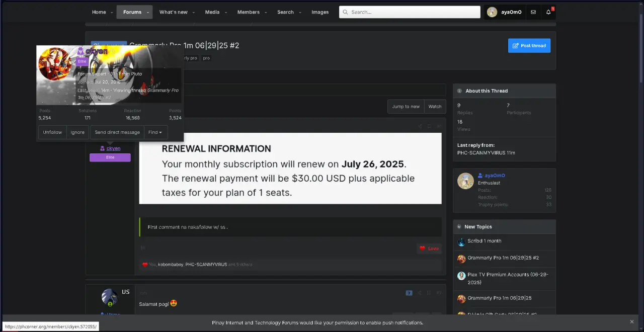Click ayaOmO name in sidebar card
Viewport: 644px width, 332px height.
tap(495, 176)
